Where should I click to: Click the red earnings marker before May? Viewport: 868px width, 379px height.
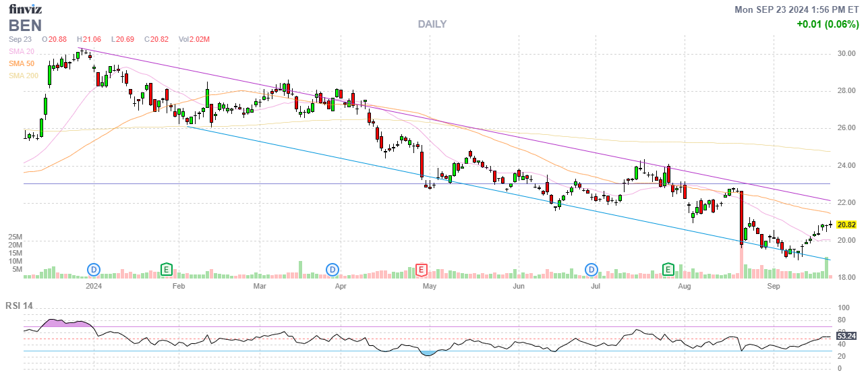422,270
